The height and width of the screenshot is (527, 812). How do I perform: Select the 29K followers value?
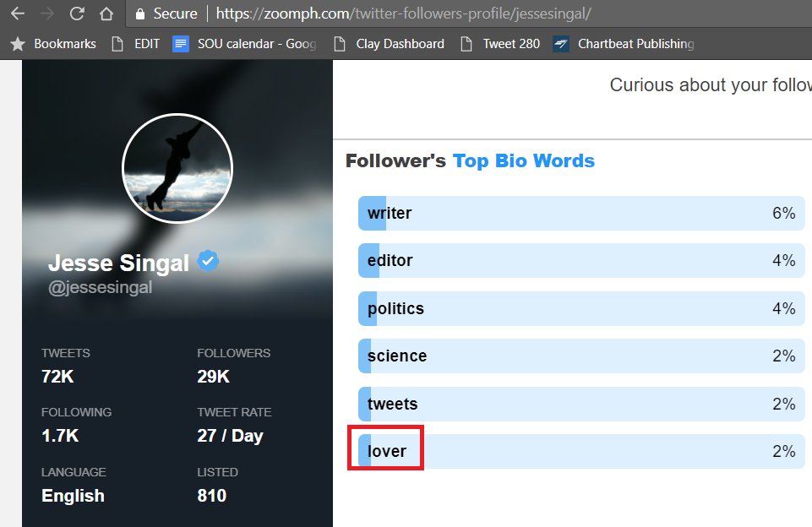214,377
